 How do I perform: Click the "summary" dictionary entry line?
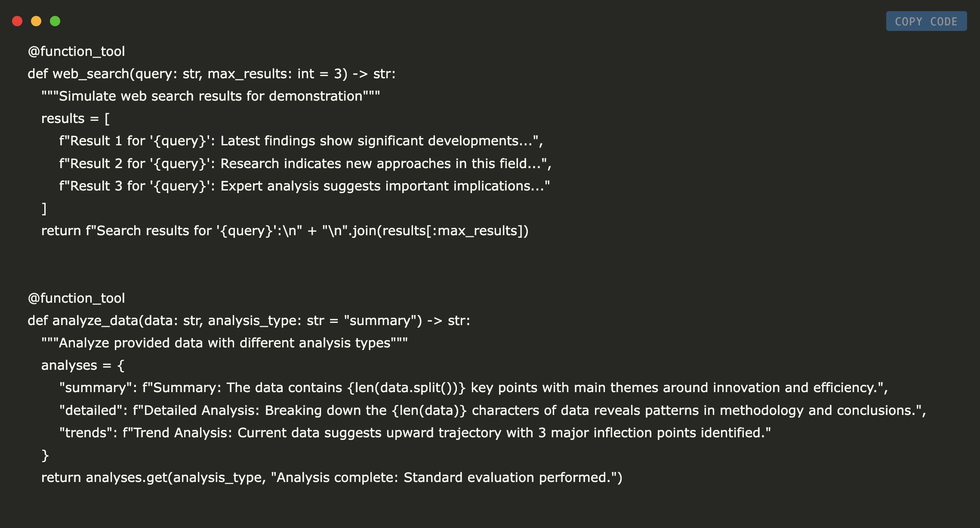coord(473,388)
